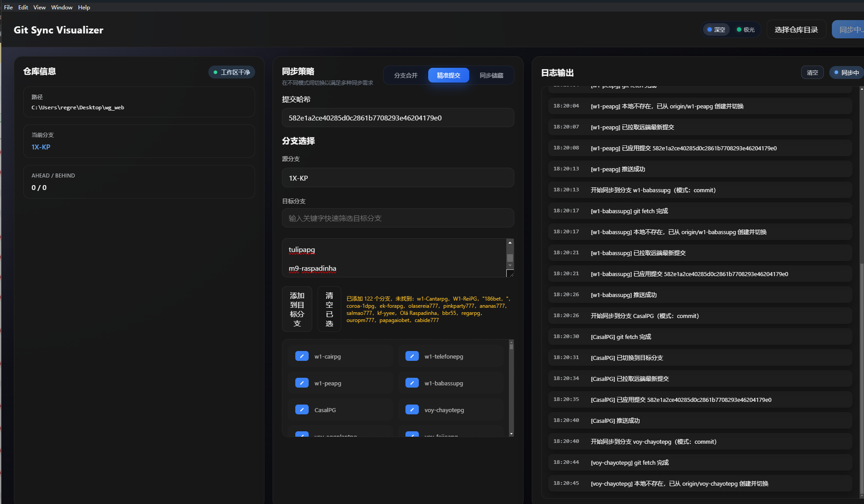Switch to the 同步储藏 tab
The width and height of the screenshot is (864, 504).
[x=491, y=75]
